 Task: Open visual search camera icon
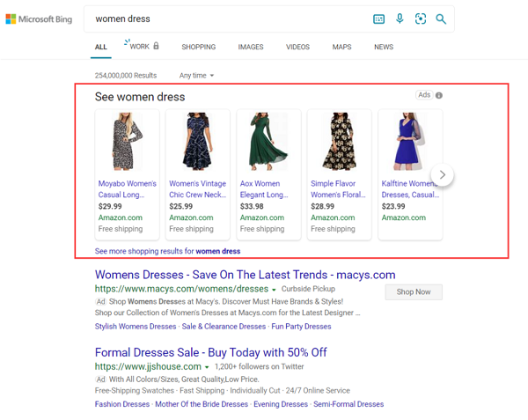pyautogui.click(x=421, y=18)
